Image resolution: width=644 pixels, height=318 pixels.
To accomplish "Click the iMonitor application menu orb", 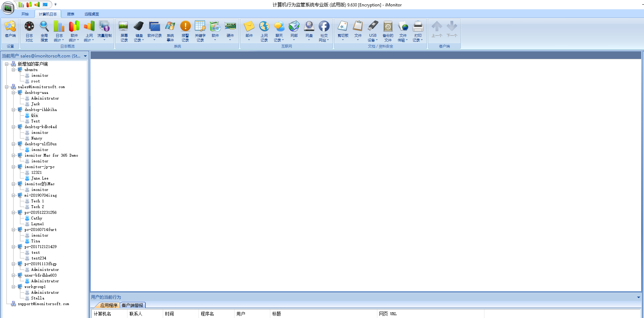I will [x=8, y=7].
